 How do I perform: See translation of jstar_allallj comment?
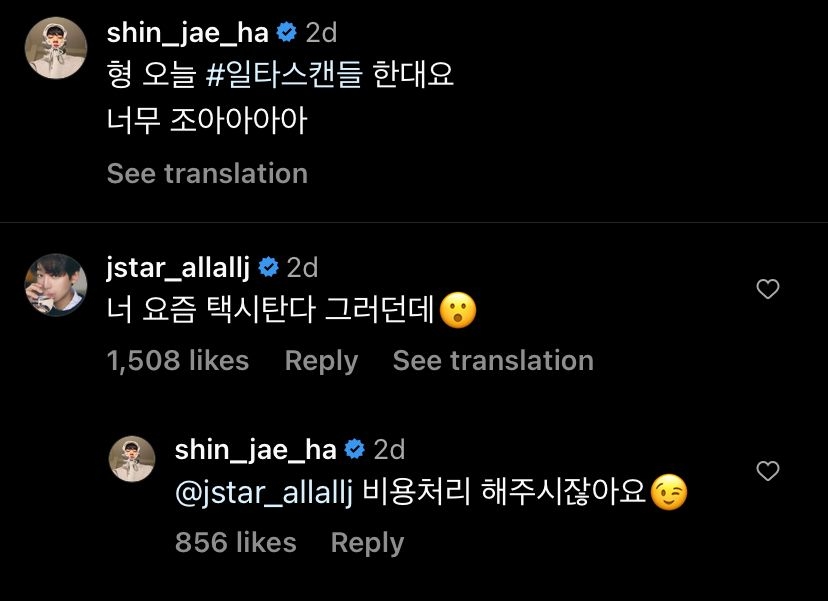493,360
